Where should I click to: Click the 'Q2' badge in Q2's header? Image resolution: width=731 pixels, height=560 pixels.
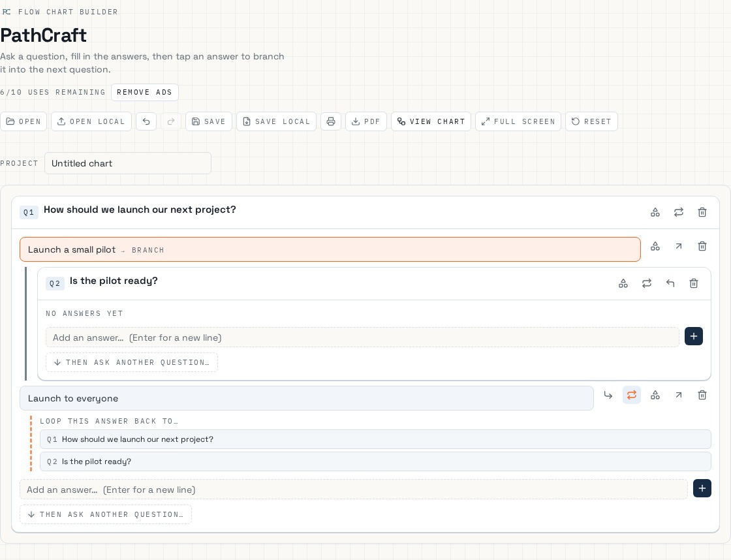(55, 283)
